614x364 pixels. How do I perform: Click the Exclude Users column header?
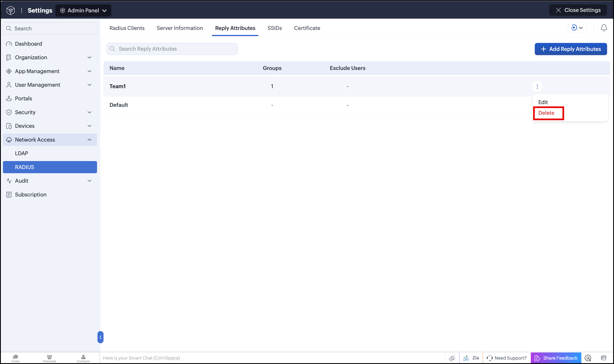[x=347, y=68]
